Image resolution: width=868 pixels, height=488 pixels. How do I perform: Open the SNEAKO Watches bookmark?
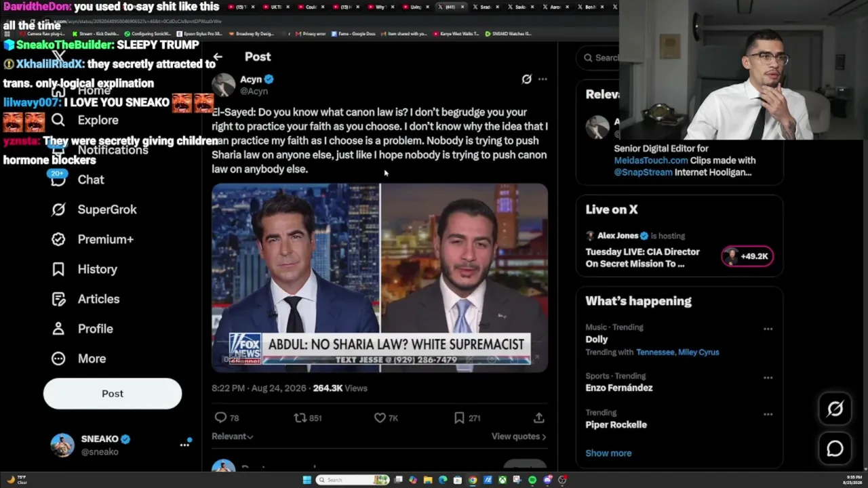coord(509,33)
